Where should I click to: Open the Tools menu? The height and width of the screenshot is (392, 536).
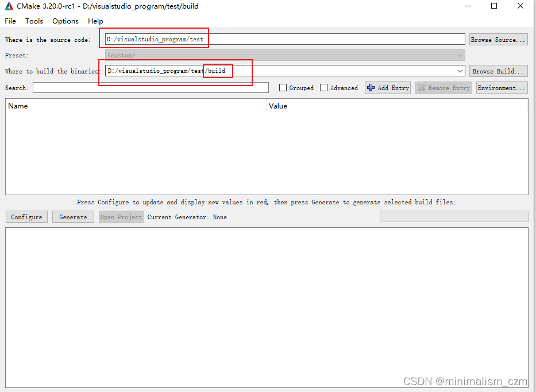tap(34, 21)
